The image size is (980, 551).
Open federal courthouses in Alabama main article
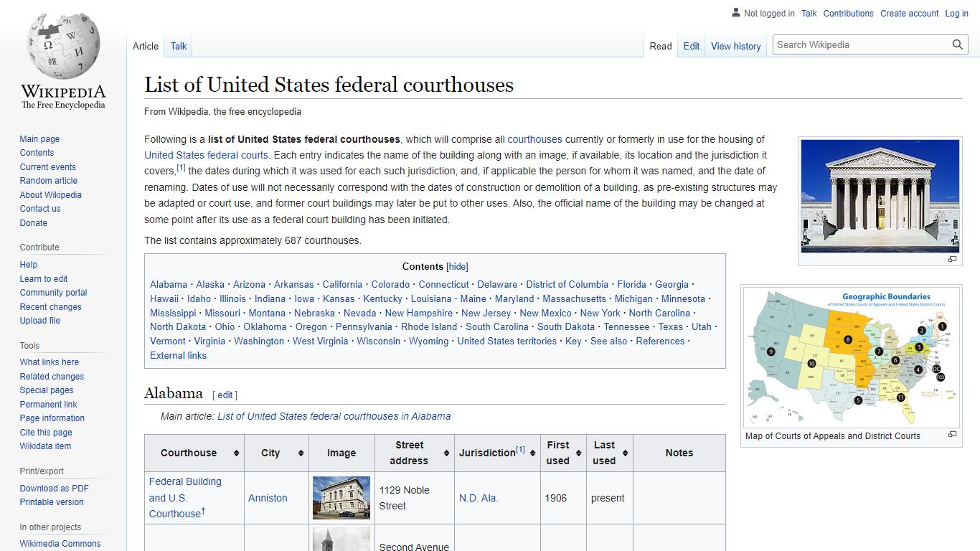coord(334,416)
